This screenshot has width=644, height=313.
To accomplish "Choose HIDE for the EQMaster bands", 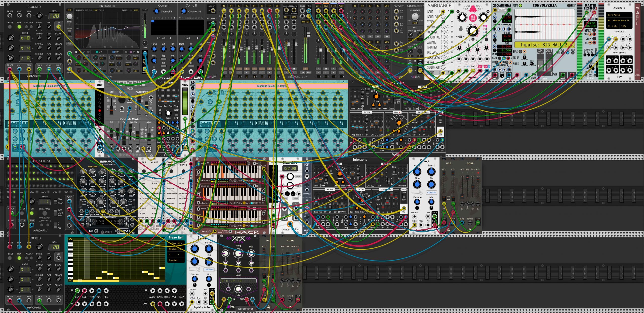I will pos(131,10).
